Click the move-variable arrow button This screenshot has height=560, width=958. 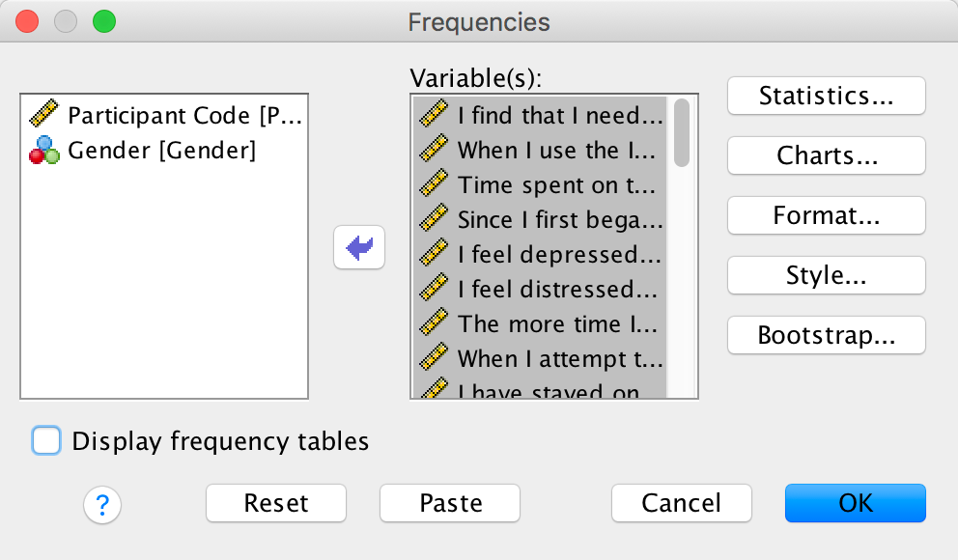(x=358, y=248)
